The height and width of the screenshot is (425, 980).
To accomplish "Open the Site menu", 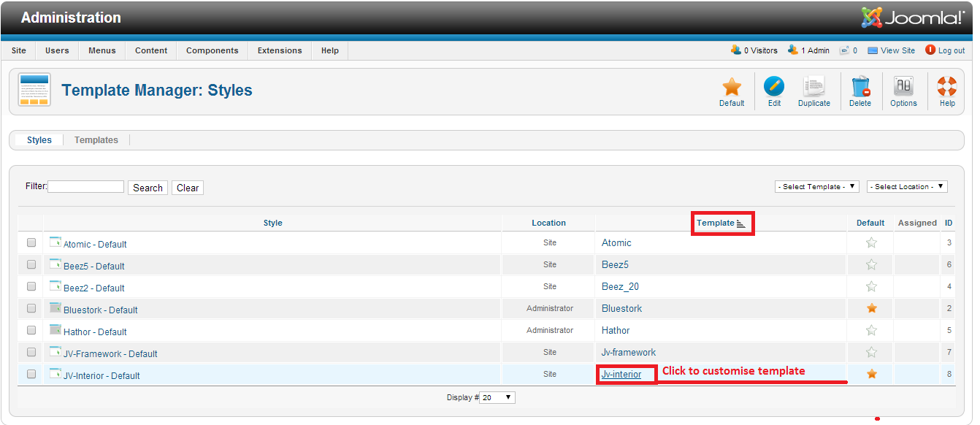I will coord(19,50).
